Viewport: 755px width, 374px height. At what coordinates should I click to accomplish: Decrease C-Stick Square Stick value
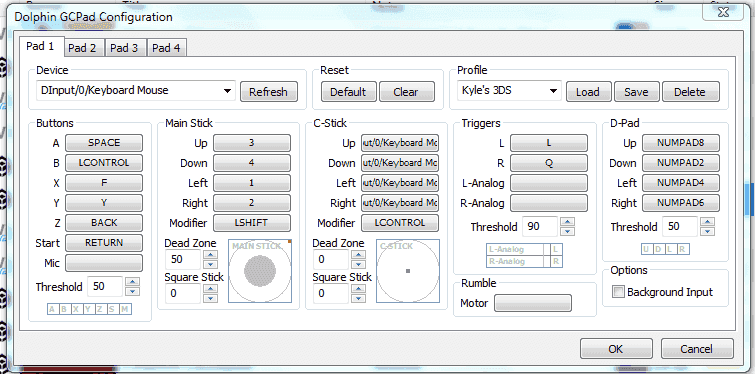tap(358, 298)
